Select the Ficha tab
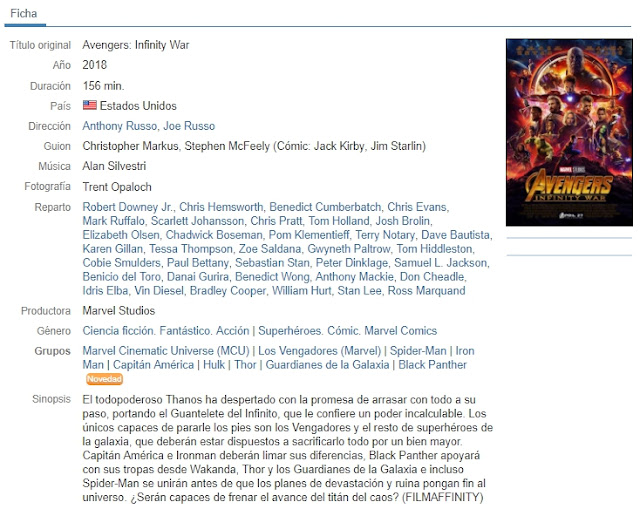Image resolution: width=640 pixels, height=509 pixels. (24, 13)
